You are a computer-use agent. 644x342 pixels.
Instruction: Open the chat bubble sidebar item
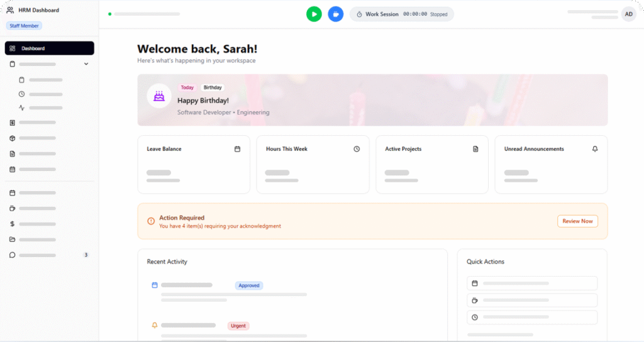tap(13, 255)
